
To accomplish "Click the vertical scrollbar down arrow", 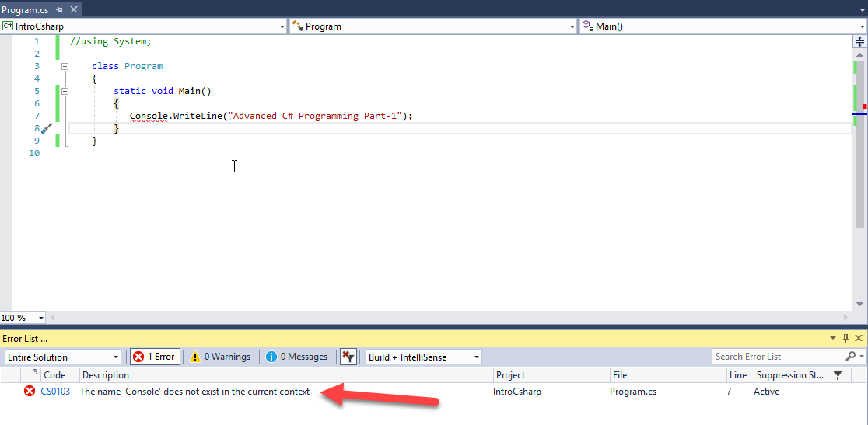I will 859,304.
